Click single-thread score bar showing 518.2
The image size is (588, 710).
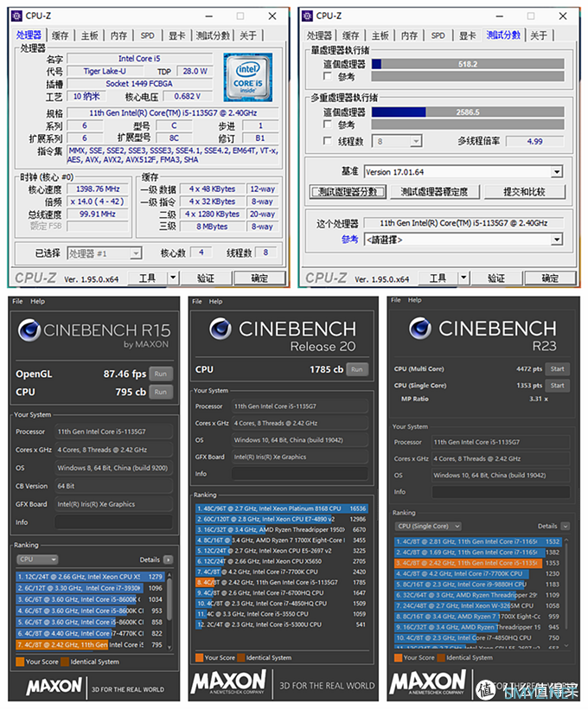pyautogui.click(x=468, y=64)
